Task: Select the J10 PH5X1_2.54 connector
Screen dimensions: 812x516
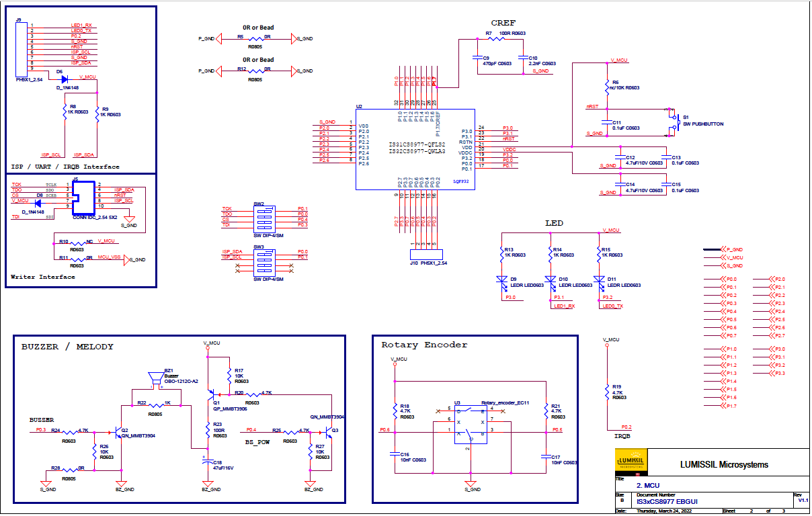Action: pos(424,255)
